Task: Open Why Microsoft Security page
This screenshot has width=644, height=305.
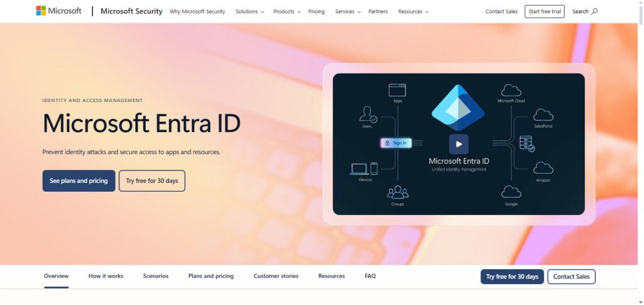Action: 197,11
